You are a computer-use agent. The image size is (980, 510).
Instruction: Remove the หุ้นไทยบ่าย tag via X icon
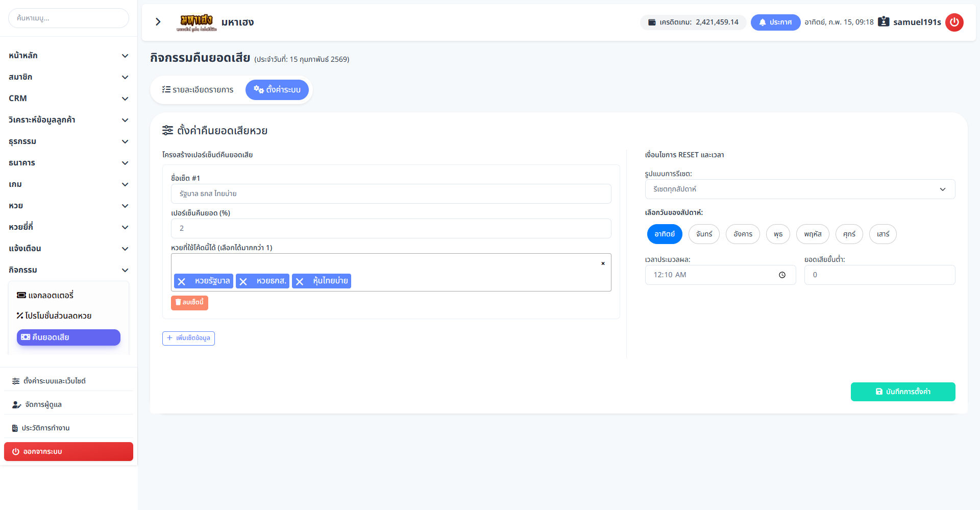300,281
